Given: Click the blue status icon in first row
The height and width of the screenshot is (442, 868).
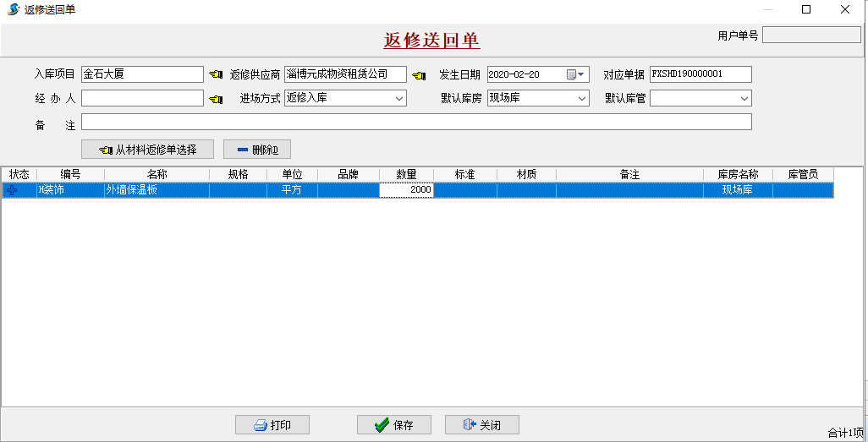Looking at the screenshot, I should click(x=12, y=191).
